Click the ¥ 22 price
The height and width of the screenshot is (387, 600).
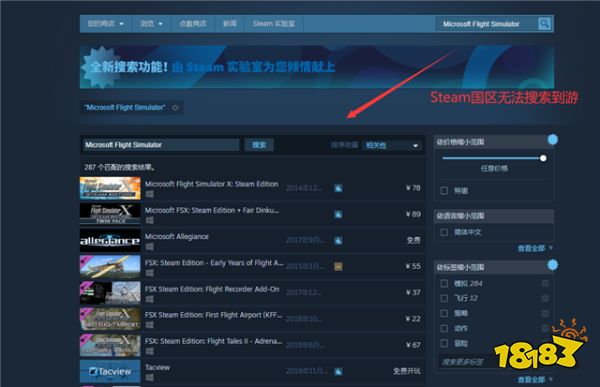click(x=413, y=318)
